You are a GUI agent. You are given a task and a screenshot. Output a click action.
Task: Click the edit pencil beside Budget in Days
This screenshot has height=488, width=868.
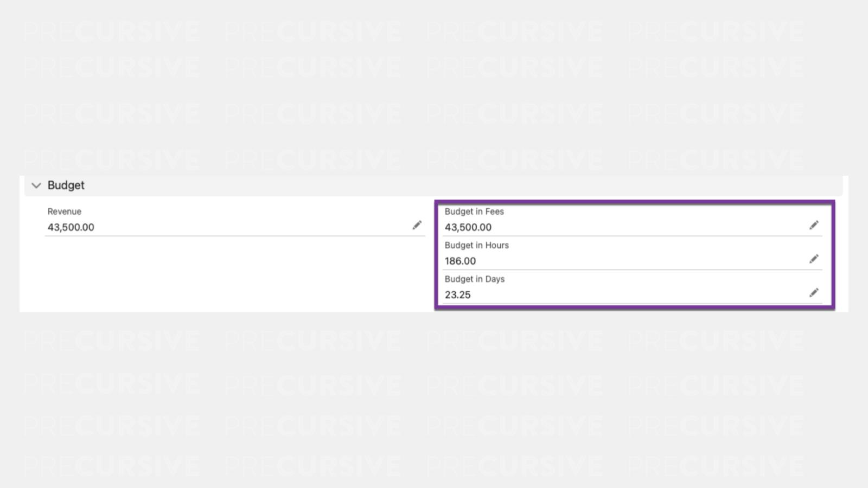coord(814,292)
